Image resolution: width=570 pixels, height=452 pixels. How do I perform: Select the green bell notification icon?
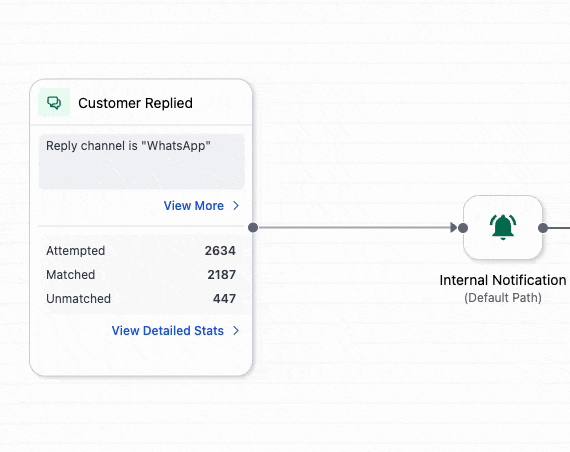pyautogui.click(x=503, y=227)
